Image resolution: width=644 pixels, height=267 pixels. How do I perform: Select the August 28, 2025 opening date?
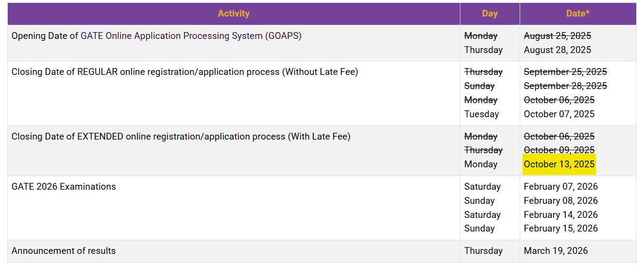pyautogui.click(x=557, y=50)
